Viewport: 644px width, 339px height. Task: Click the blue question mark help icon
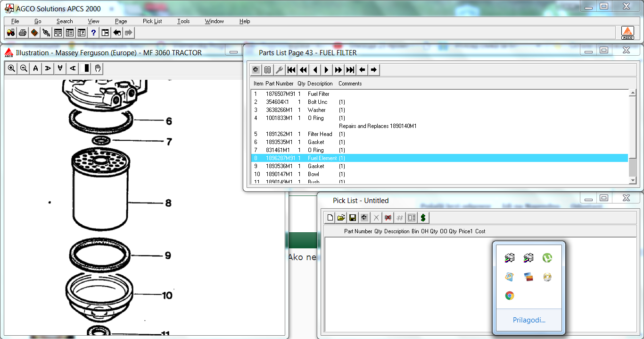pos(93,33)
